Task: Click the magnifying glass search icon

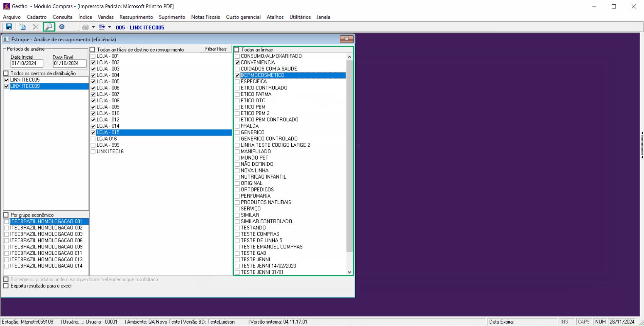Action: pyautogui.click(x=49, y=27)
